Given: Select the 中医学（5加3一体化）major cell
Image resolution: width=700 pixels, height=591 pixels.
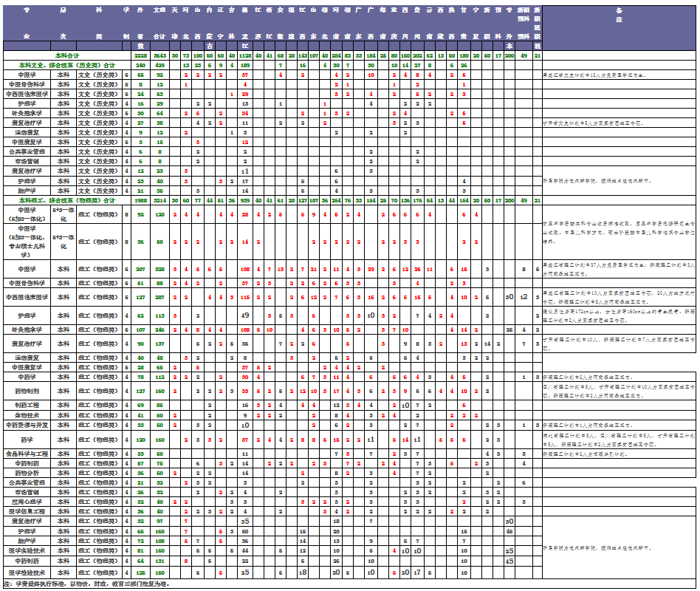Looking at the screenshot, I should pyautogui.click(x=27, y=214).
